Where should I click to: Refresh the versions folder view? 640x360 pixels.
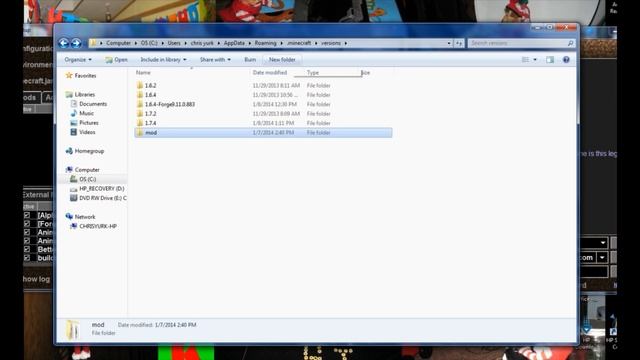(459, 43)
